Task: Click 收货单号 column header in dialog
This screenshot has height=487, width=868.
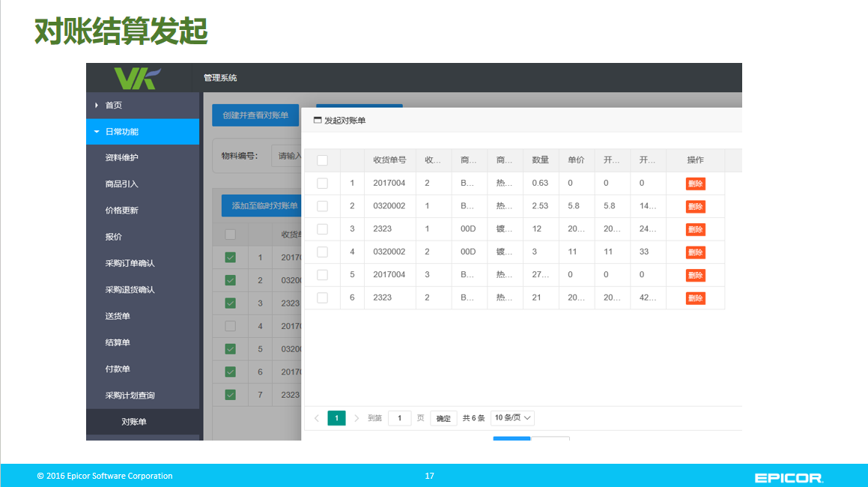Action: (x=389, y=160)
